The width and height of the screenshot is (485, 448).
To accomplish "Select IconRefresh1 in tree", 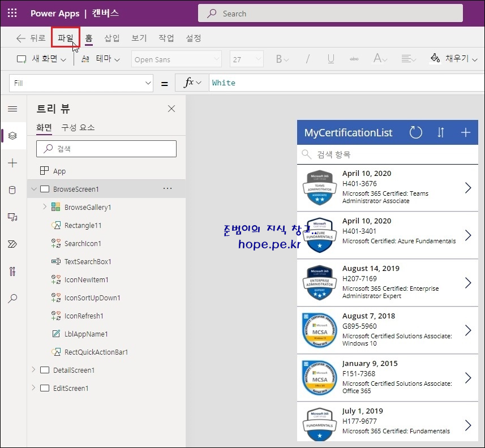I will click(x=84, y=316).
